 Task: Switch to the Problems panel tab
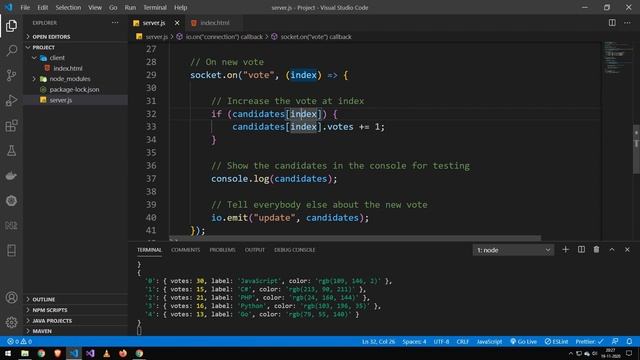click(222, 250)
